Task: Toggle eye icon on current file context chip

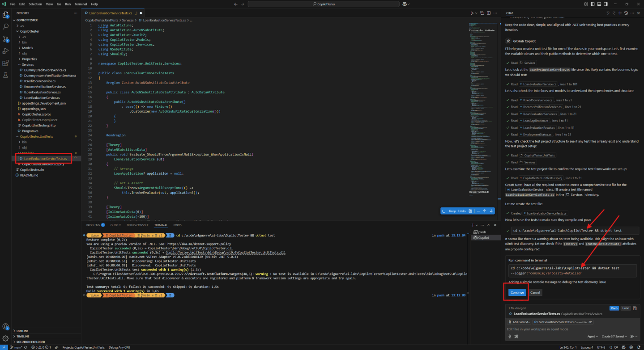Action: (x=590, y=322)
